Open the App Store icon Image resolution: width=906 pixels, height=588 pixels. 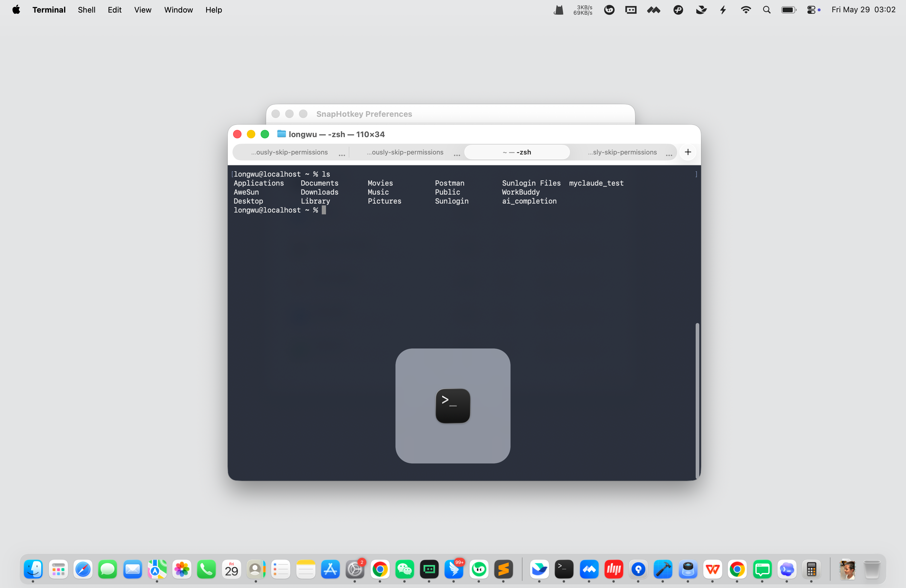pos(330,569)
